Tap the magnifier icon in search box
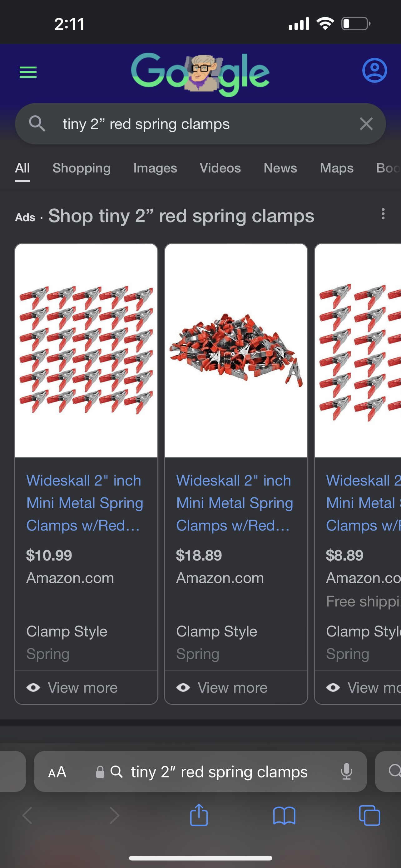 (37, 124)
